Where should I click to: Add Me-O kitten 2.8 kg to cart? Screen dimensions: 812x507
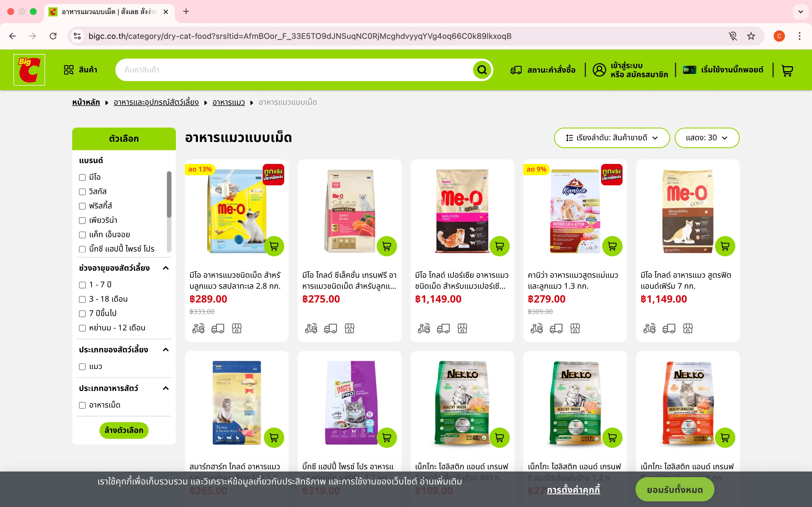pos(274,246)
